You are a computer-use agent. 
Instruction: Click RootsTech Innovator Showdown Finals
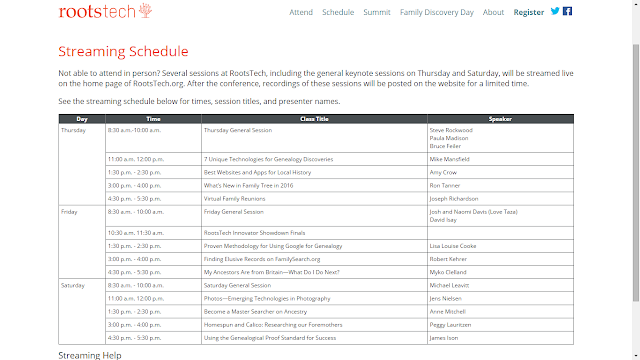pos(255,233)
